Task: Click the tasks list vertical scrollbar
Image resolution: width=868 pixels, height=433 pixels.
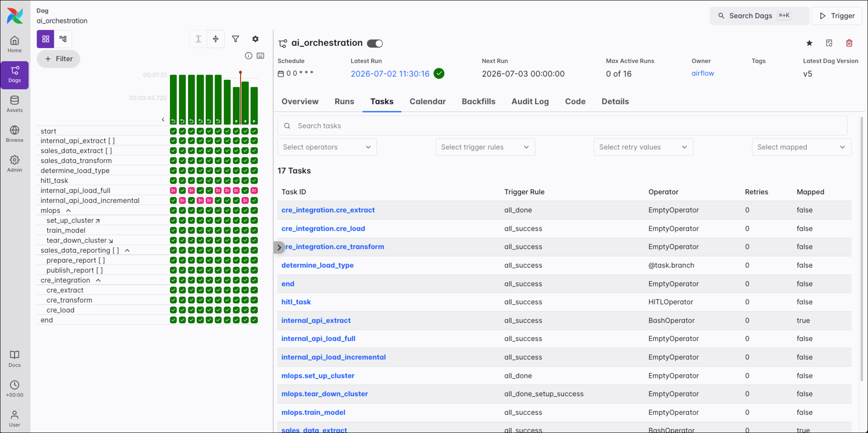Action: point(862,249)
